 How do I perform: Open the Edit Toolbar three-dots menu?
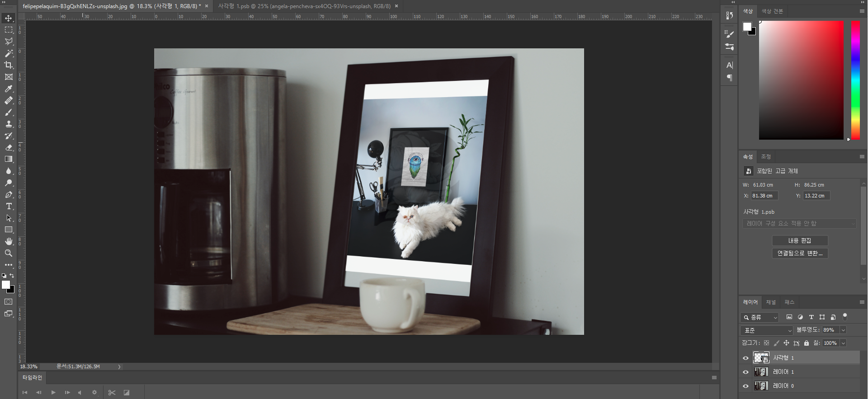coord(9,265)
